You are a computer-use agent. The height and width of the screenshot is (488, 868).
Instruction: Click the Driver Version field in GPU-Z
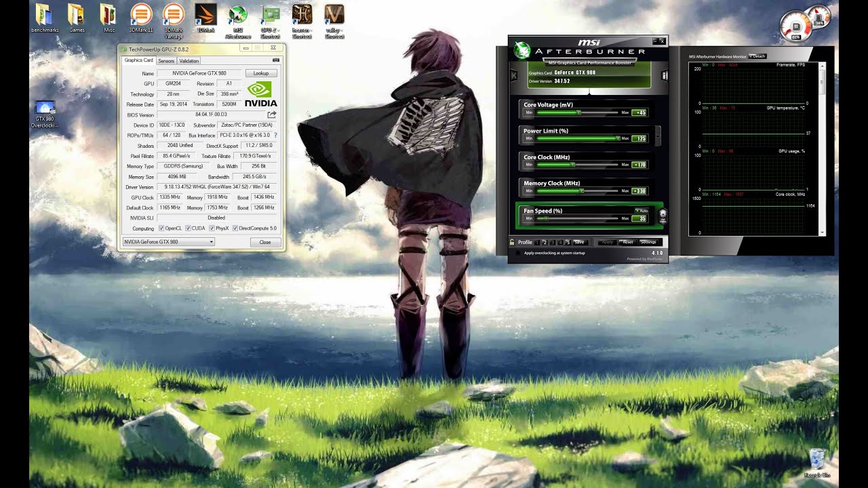click(x=217, y=187)
